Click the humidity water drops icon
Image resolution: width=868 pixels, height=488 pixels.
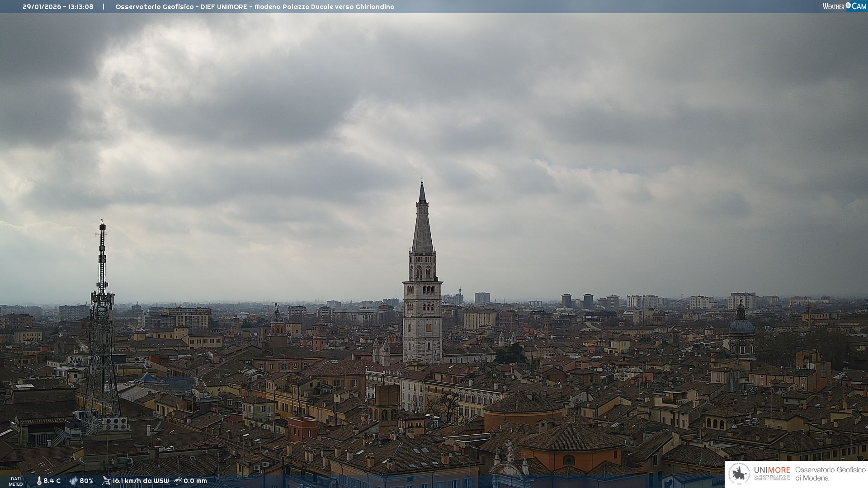coord(73,481)
